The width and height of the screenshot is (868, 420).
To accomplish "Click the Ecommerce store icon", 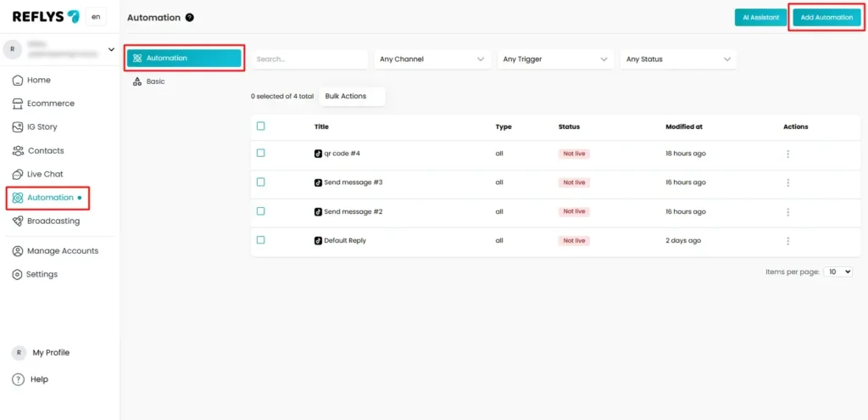I will click(18, 104).
